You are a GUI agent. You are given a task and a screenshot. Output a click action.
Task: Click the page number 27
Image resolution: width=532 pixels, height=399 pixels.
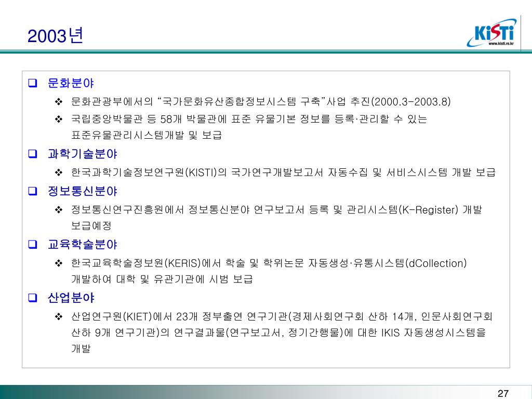click(503, 393)
